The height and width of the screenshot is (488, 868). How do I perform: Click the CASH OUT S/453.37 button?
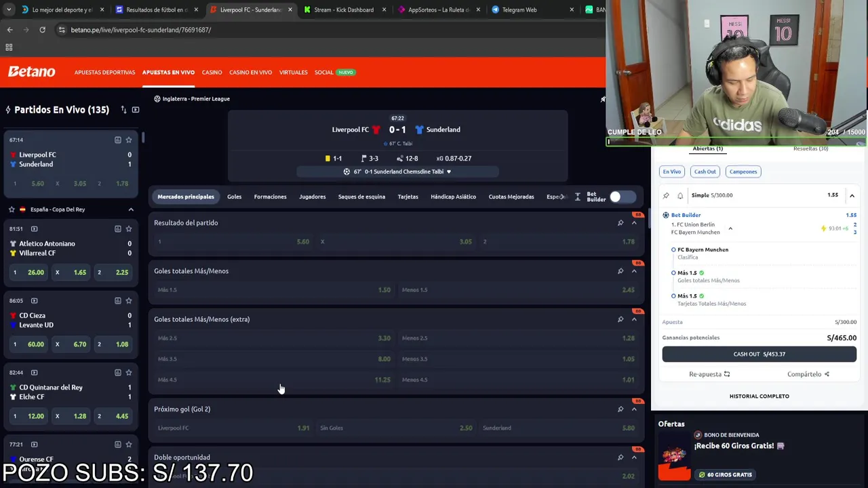(x=759, y=354)
